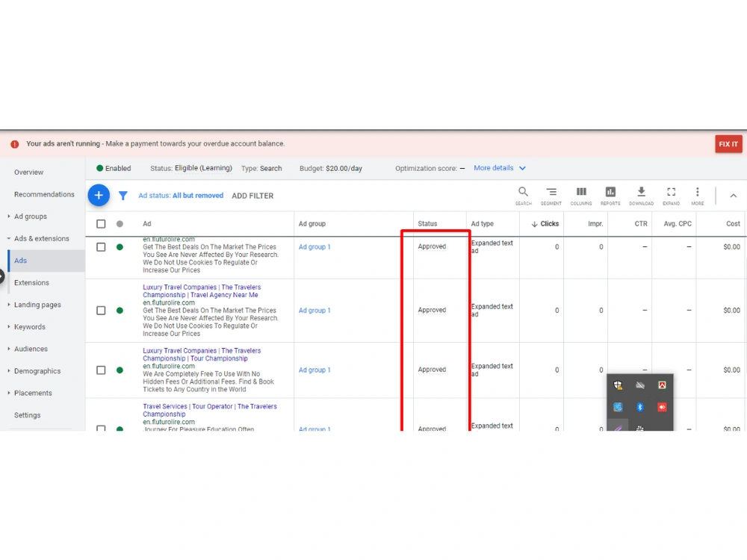Sort by the Cost column header

(x=734, y=224)
